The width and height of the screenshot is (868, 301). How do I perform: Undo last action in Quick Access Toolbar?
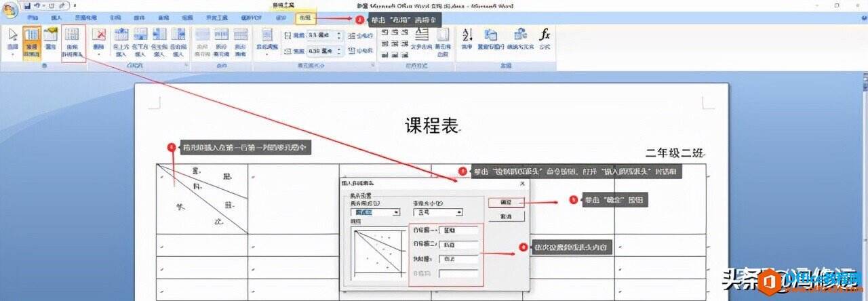pyautogui.click(x=37, y=5)
